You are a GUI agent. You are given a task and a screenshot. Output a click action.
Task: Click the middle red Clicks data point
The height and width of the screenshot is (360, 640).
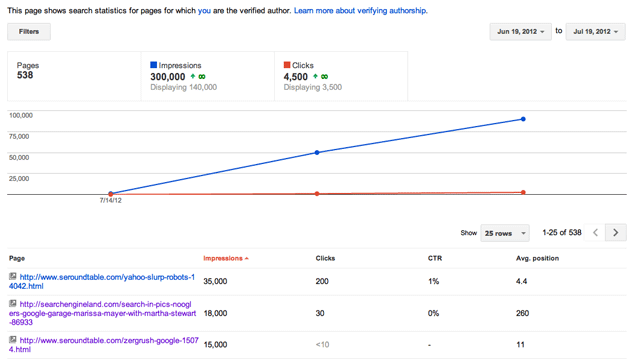[317, 194]
